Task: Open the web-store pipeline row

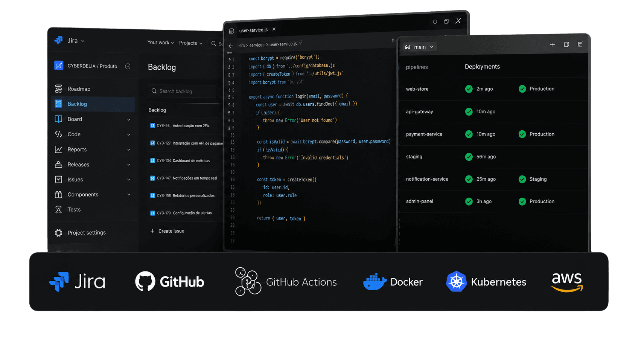Action: coord(493,89)
